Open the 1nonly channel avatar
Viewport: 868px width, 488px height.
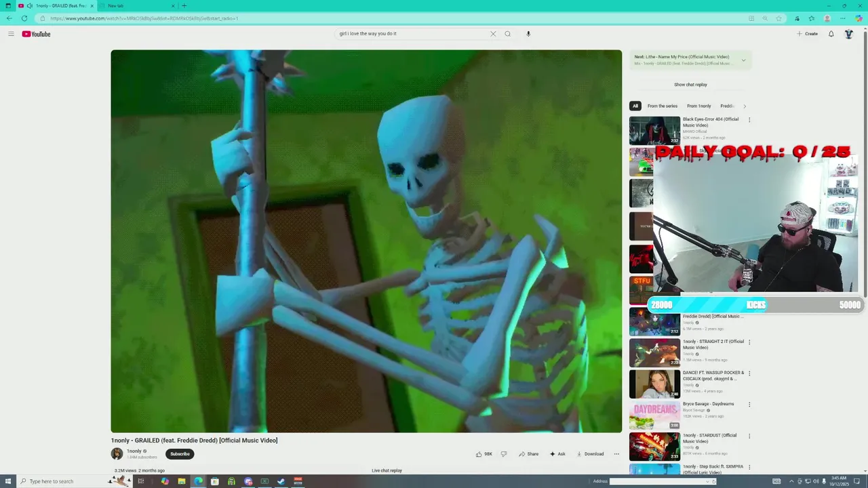point(117,454)
